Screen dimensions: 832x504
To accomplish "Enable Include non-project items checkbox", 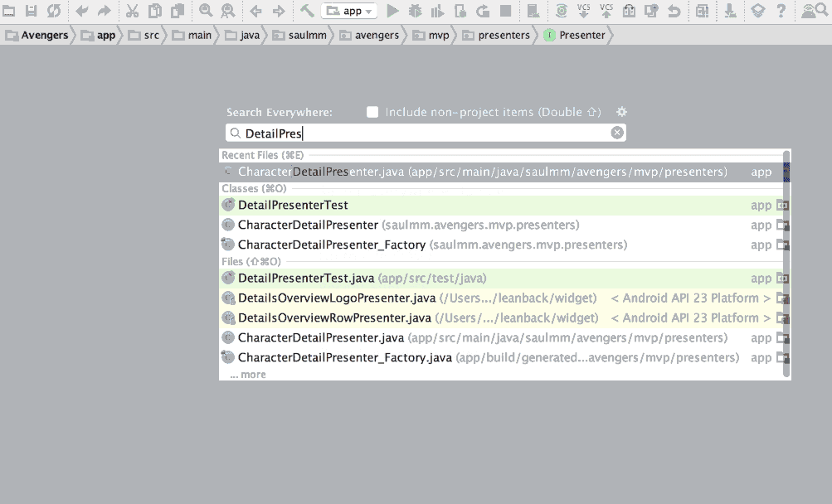I will tap(372, 111).
